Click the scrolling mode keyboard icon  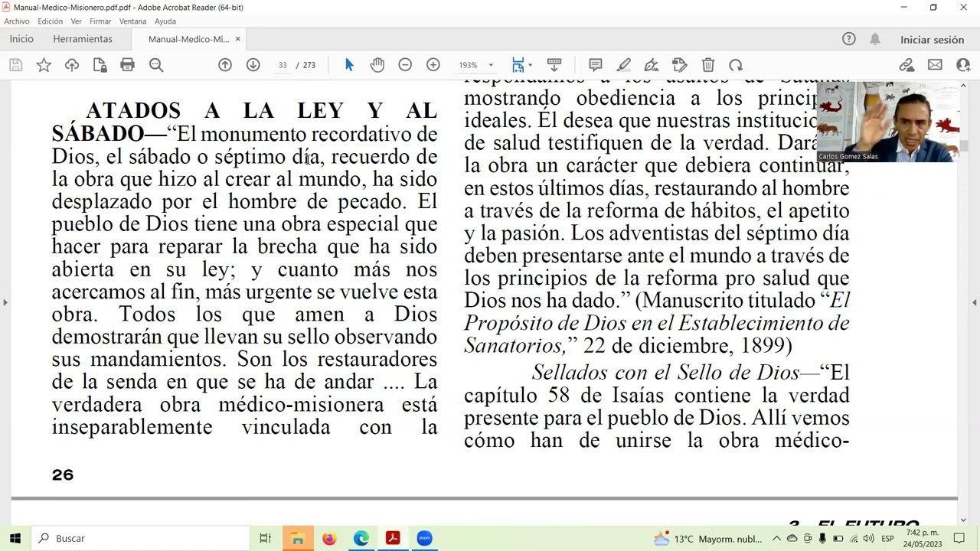554,65
